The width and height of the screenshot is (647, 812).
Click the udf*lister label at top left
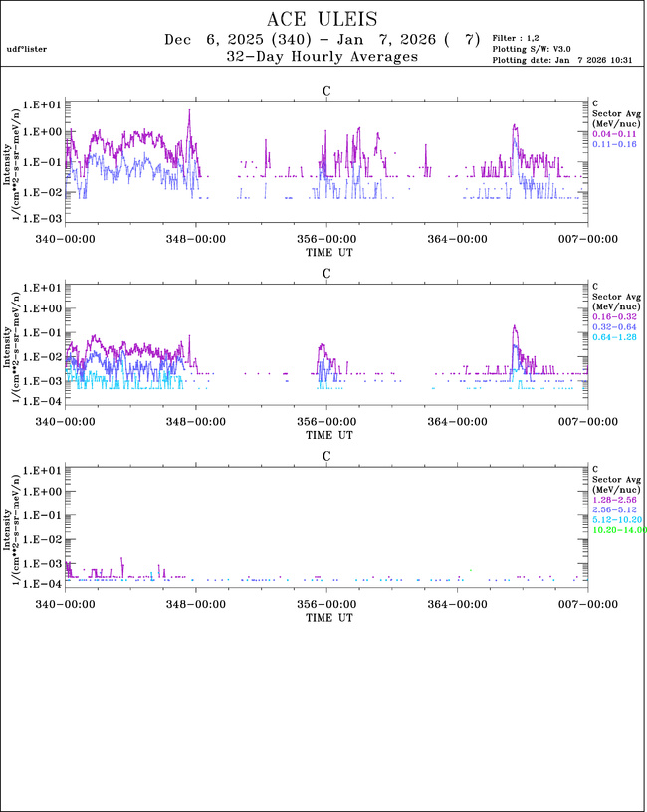pyautogui.click(x=26, y=49)
